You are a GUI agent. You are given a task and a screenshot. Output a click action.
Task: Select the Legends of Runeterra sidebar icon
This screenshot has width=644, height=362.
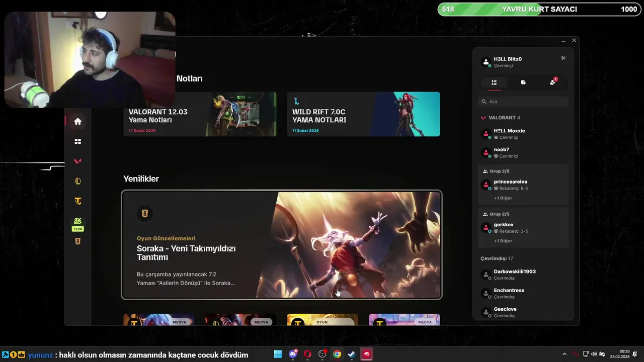pos(77,241)
